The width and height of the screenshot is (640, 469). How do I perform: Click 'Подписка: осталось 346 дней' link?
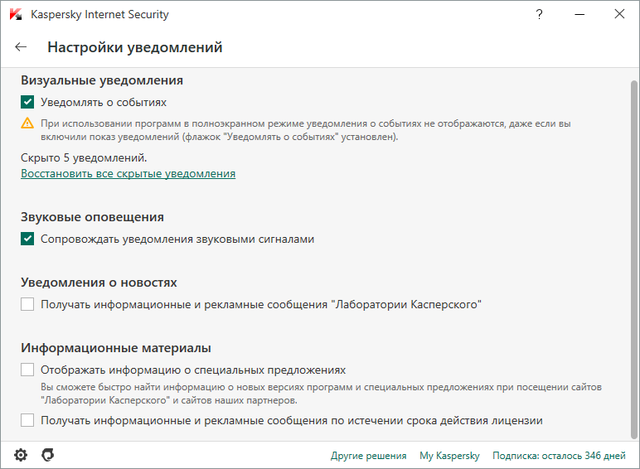coord(559,456)
